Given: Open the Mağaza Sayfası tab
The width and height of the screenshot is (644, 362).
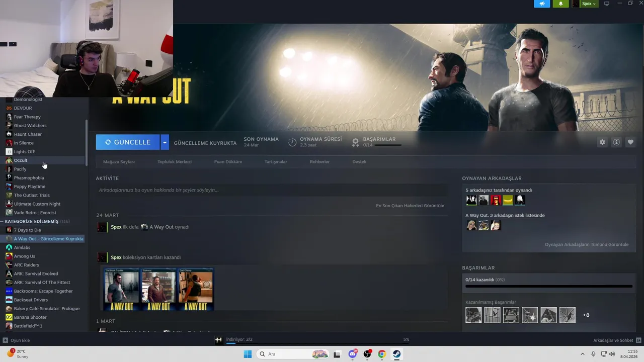Looking at the screenshot, I should (x=119, y=162).
